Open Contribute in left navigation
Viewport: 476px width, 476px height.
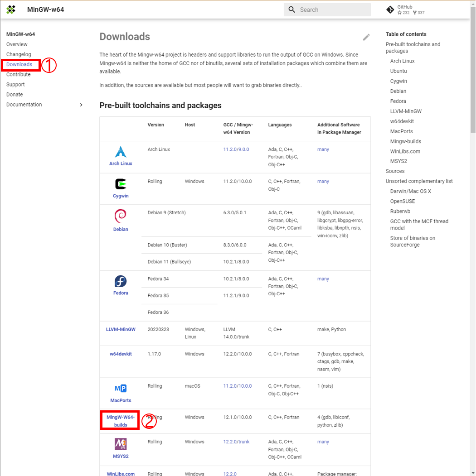[x=18, y=74]
